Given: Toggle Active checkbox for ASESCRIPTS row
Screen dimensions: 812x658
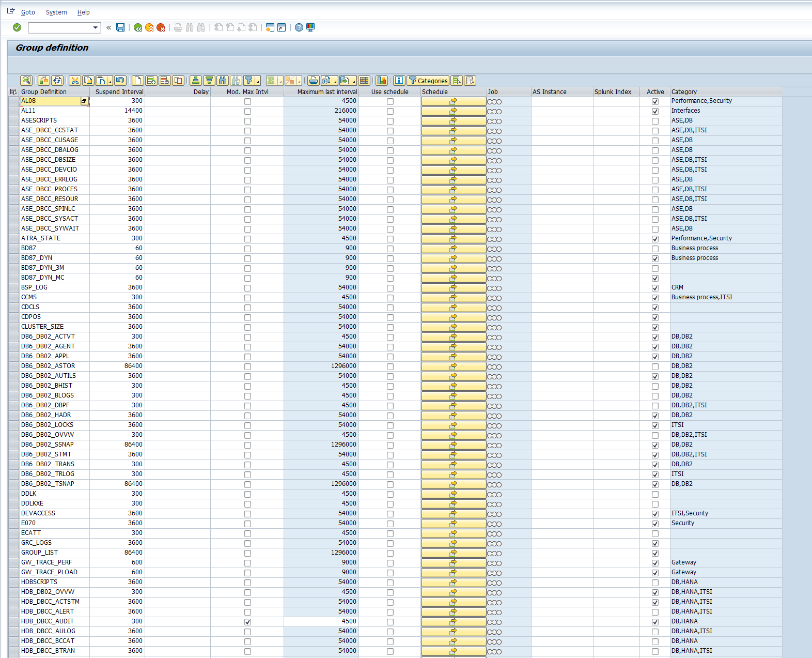Looking at the screenshot, I should click(x=655, y=121).
